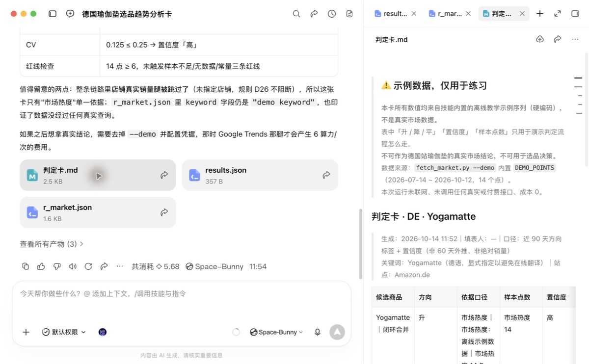Forward the reply with share arrow
The height and width of the screenshot is (364, 589).
pyautogui.click(x=104, y=266)
